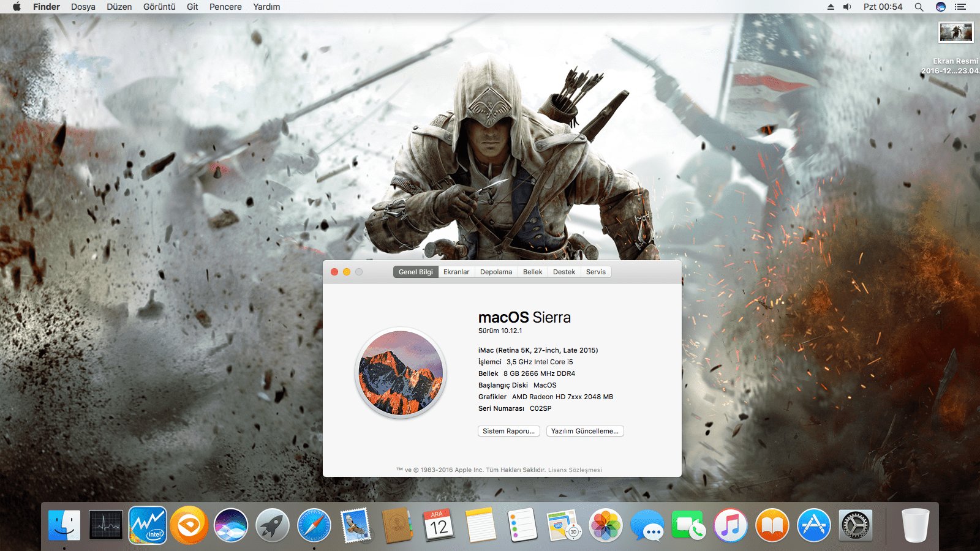
Task: Open Finder from the Dock
Action: (x=64, y=525)
